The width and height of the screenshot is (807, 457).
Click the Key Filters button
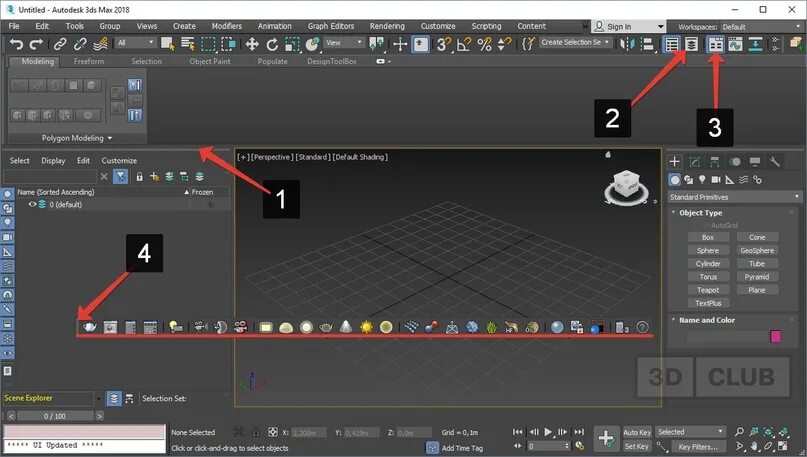tap(698, 447)
